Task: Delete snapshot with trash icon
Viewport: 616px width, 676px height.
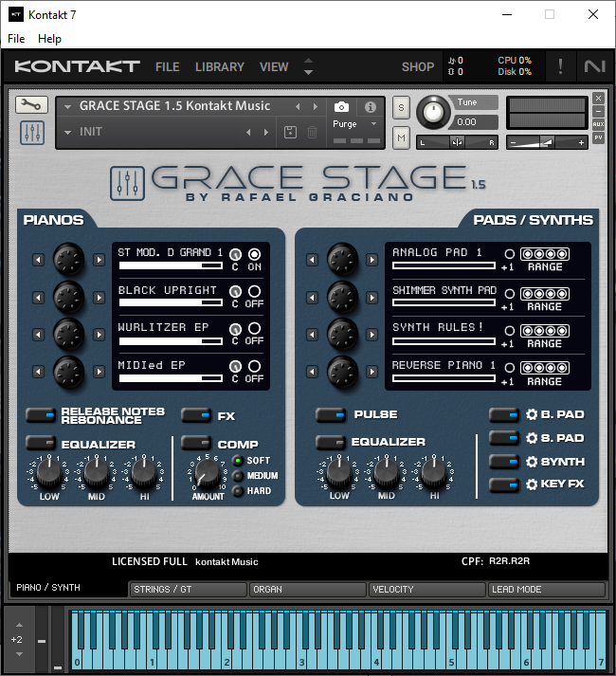Action: click(x=312, y=133)
